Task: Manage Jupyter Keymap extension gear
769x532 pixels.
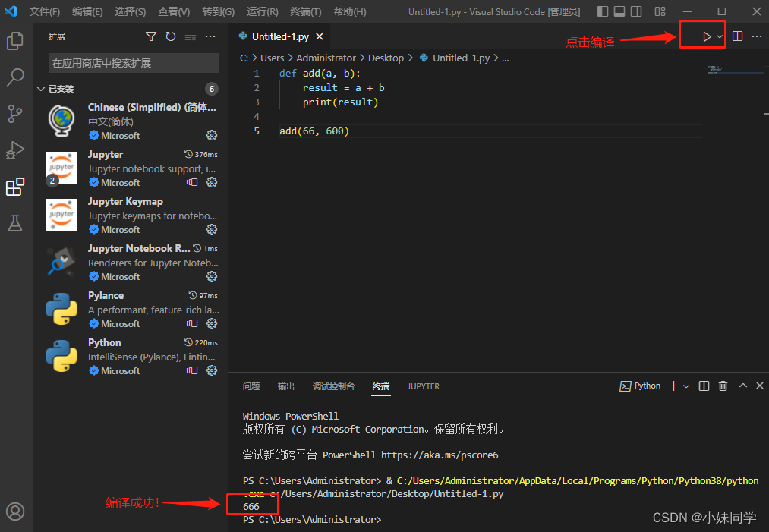Action: tap(212, 229)
